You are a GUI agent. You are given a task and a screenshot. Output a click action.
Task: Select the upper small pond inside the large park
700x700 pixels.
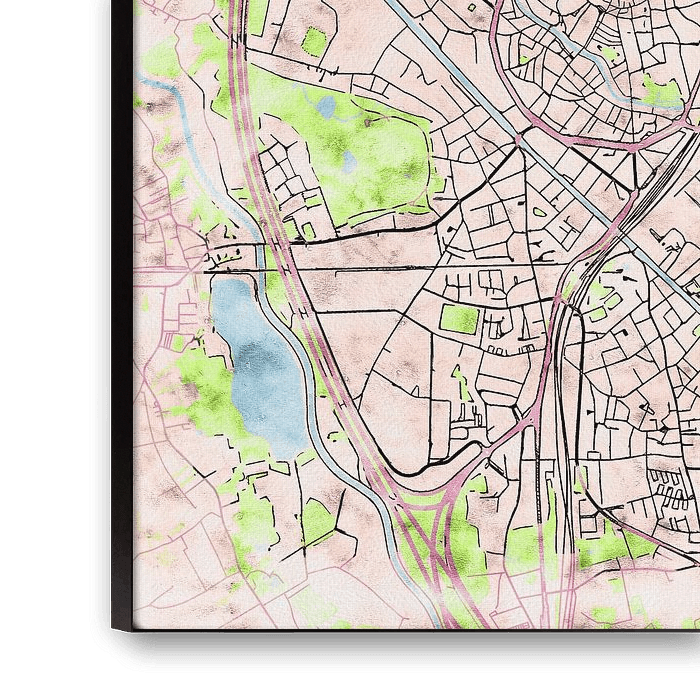[327, 105]
